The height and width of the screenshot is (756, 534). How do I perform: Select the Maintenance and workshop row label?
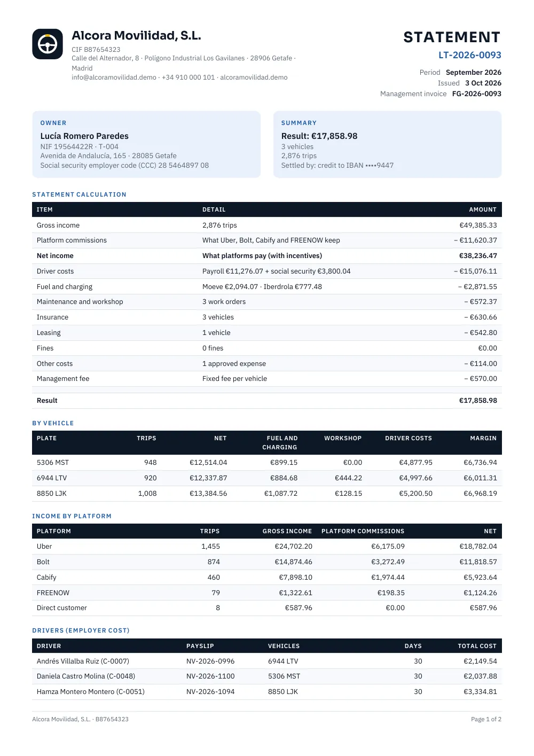click(80, 302)
